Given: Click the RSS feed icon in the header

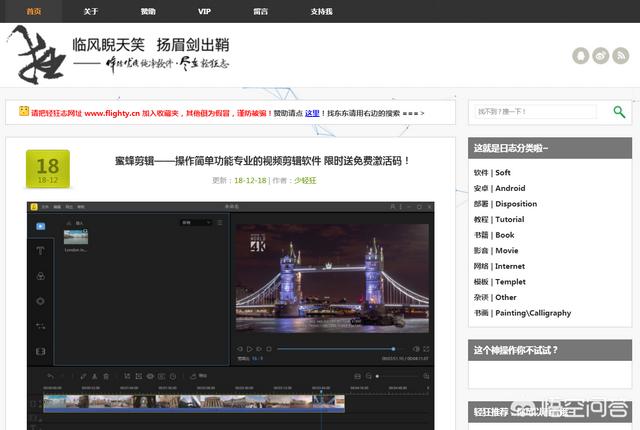Looking at the screenshot, I should point(621,56).
